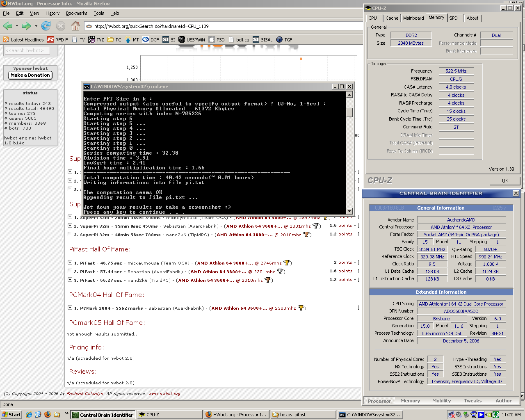Image resolution: width=525 pixels, height=420 pixels.
Task: Switch to the CPU-Z Cache tab
Action: pos(392,18)
